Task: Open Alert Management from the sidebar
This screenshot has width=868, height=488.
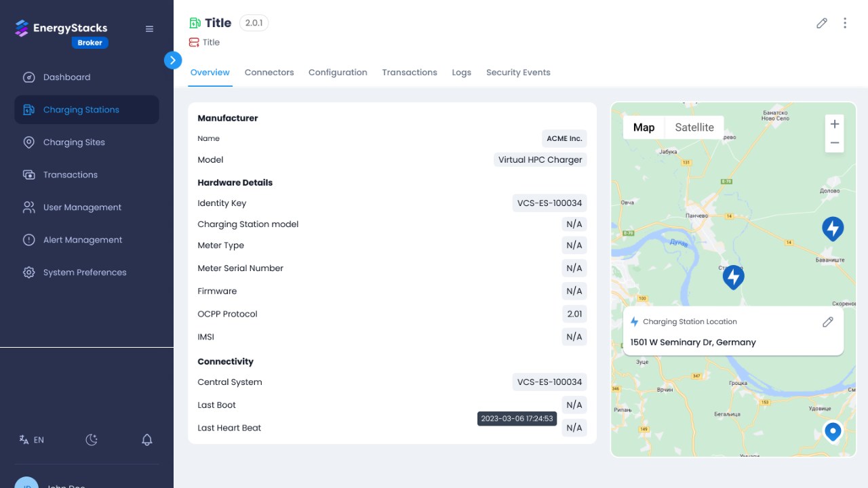Action: click(x=83, y=240)
